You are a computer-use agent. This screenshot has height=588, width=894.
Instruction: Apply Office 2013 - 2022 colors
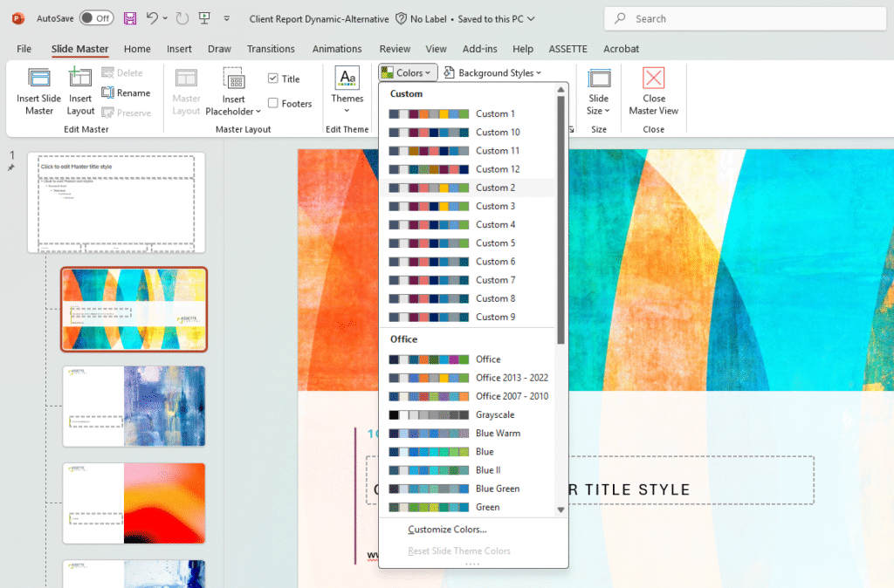[468, 378]
